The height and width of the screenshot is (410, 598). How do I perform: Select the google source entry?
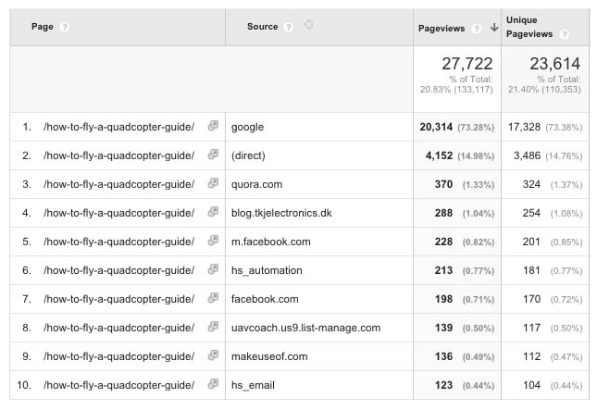247,127
